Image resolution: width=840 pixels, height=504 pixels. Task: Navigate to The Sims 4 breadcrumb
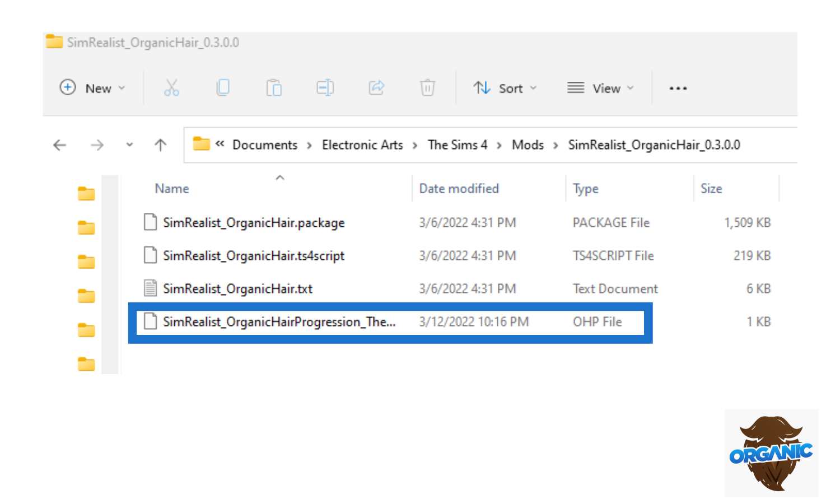click(x=458, y=145)
